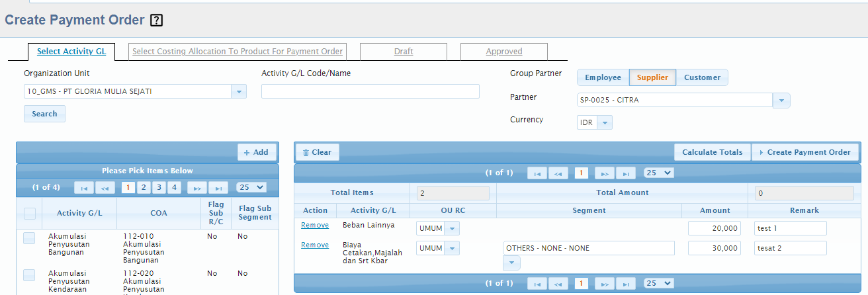Open Segment dropdown arrow below OTHERS field

point(511,263)
